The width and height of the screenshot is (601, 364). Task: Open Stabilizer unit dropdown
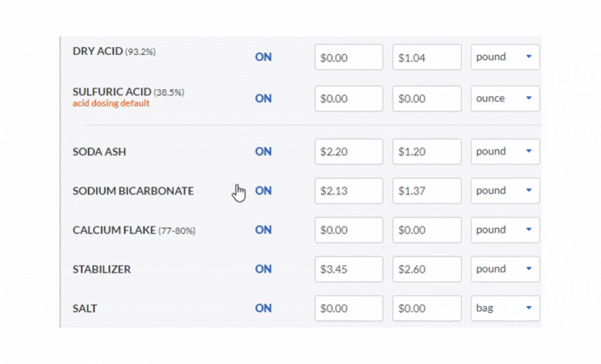tap(505, 269)
